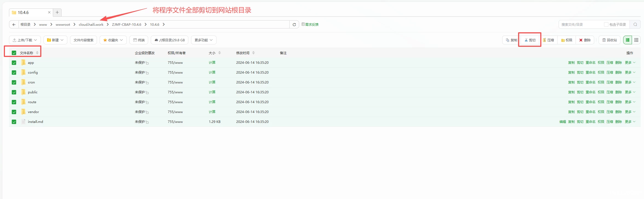Open the 更多功能 dropdown menu
This screenshot has height=199, width=644.
coord(203,40)
